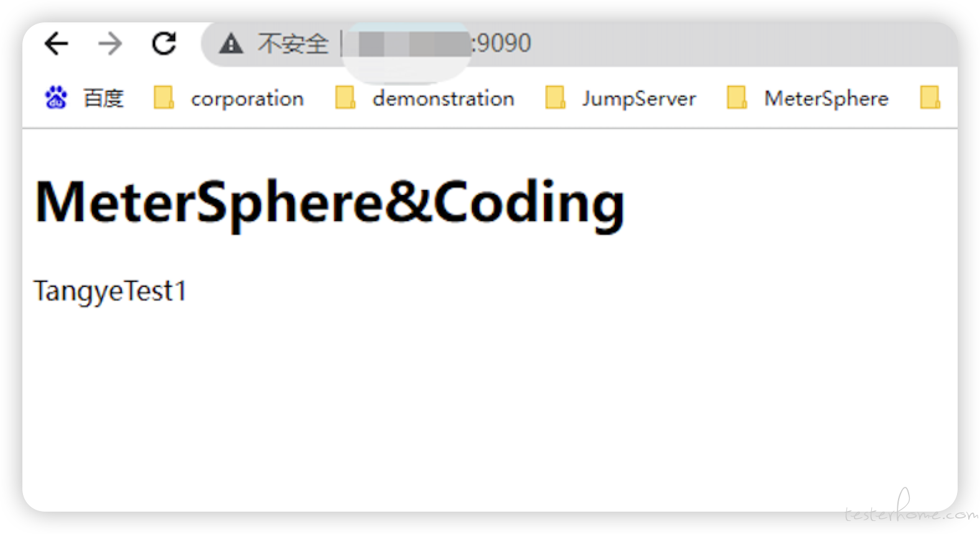
Task: Open the MeterSphere bookmark folder
Action: (807, 98)
